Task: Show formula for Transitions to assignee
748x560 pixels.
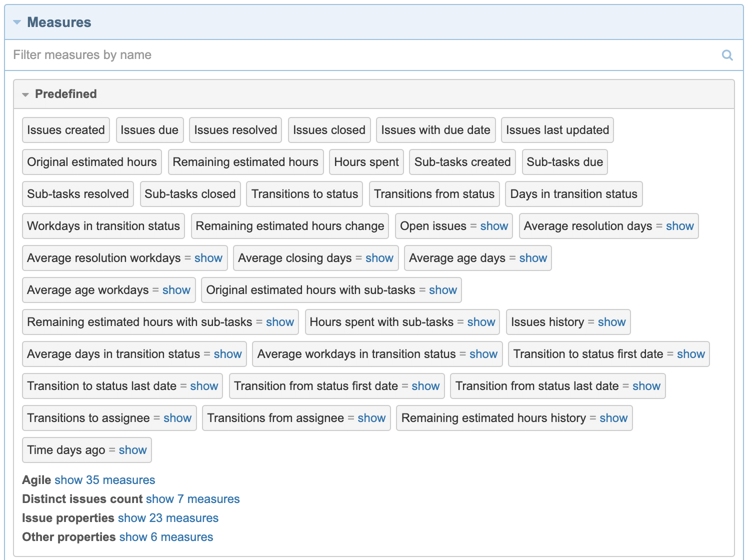Action: pos(177,418)
